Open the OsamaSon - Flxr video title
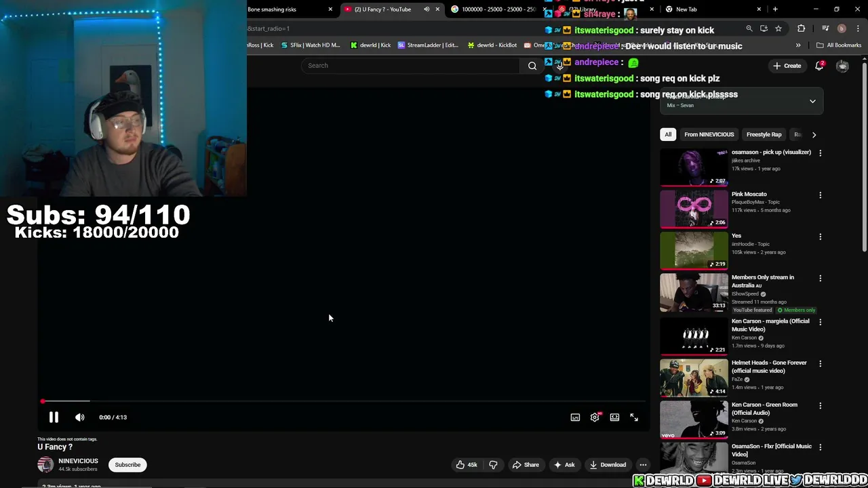The height and width of the screenshot is (488, 868). (772, 450)
